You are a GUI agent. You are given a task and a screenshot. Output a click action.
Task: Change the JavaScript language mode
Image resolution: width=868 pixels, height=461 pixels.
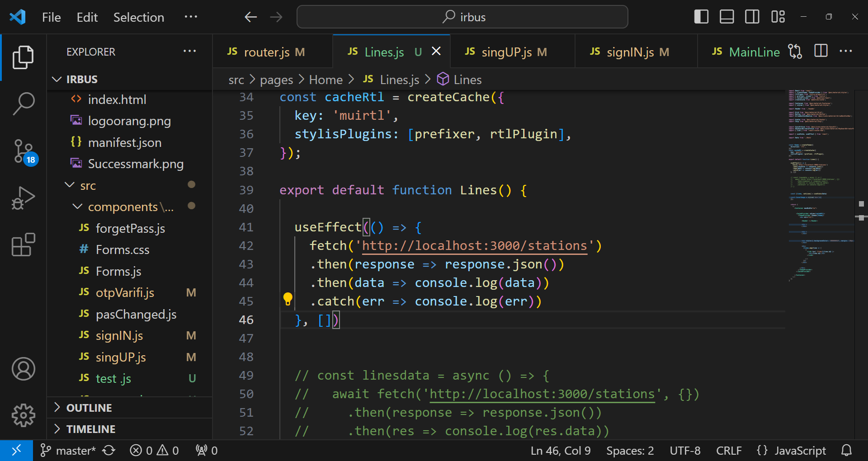tap(799, 451)
